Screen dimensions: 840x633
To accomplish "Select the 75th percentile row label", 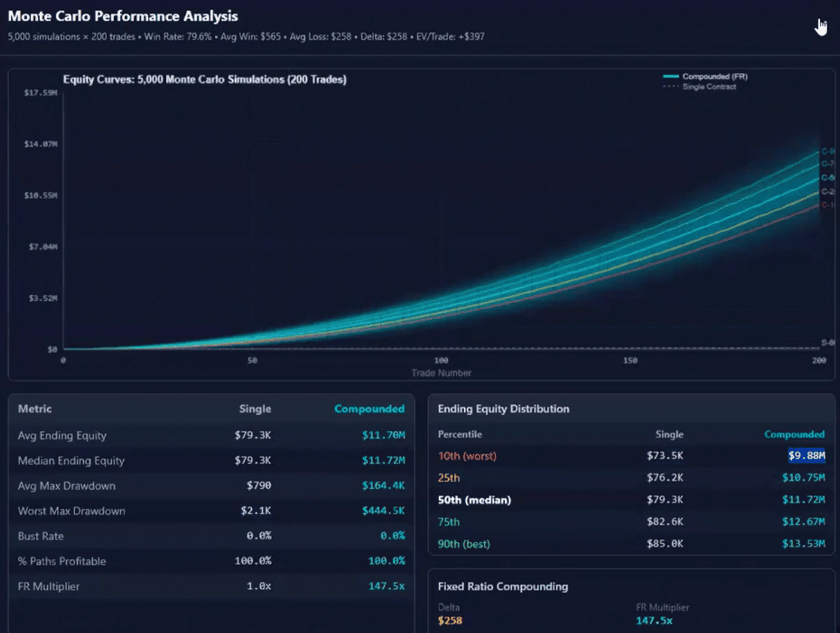I will [x=449, y=522].
